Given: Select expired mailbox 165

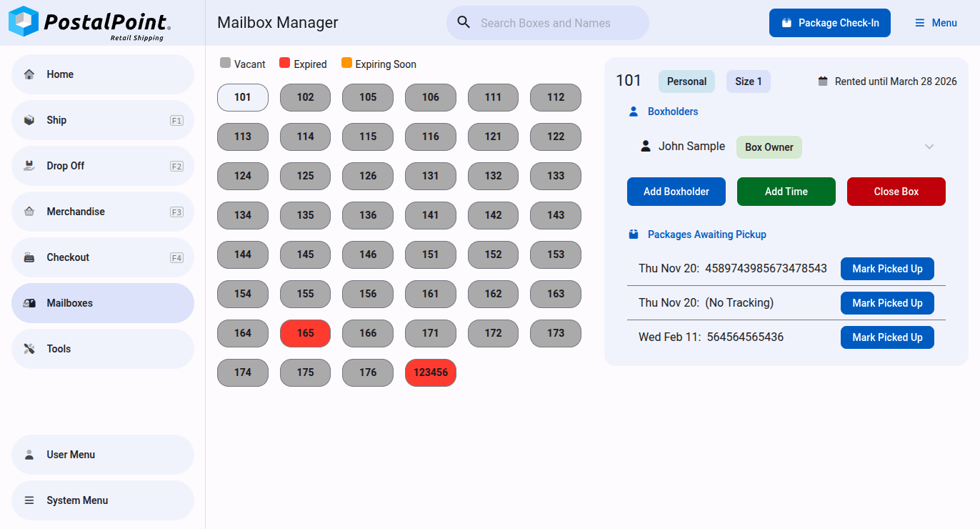Looking at the screenshot, I should 305,333.
